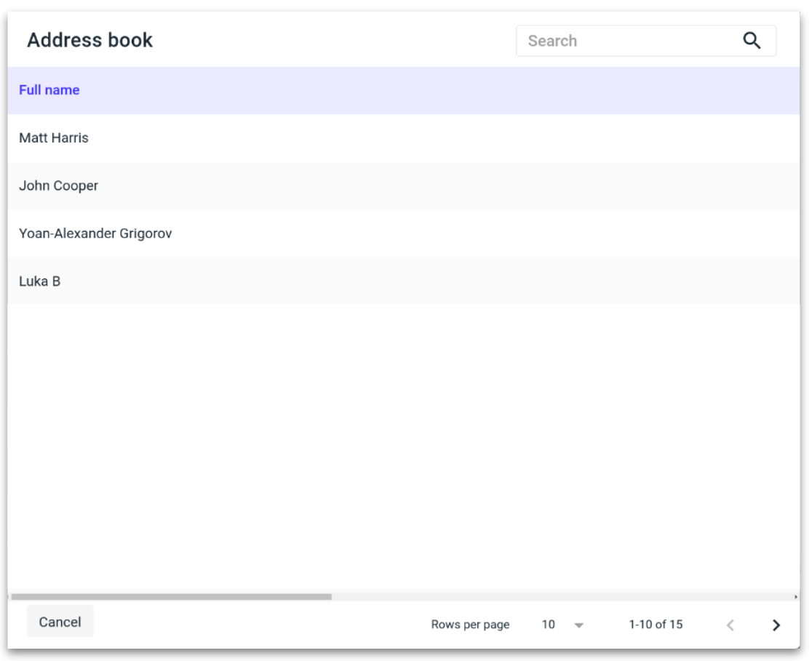Click the 1-10 of 15 page indicator
Image resolution: width=812 pixels, height=661 pixels.
(x=657, y=624)
